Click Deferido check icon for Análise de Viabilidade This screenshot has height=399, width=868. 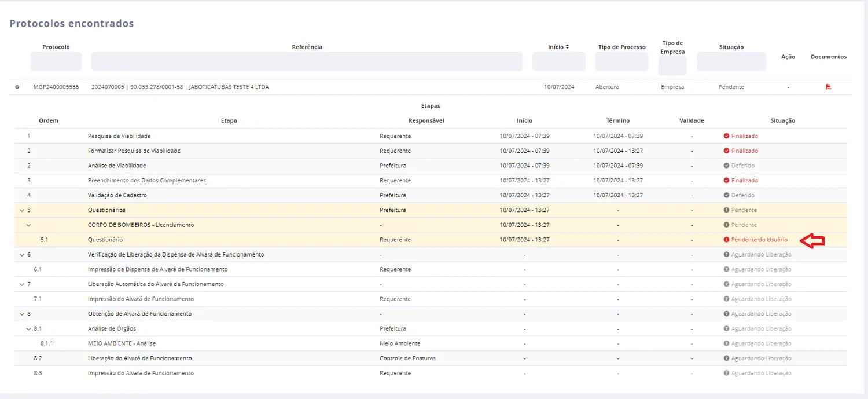pos(726,166)
